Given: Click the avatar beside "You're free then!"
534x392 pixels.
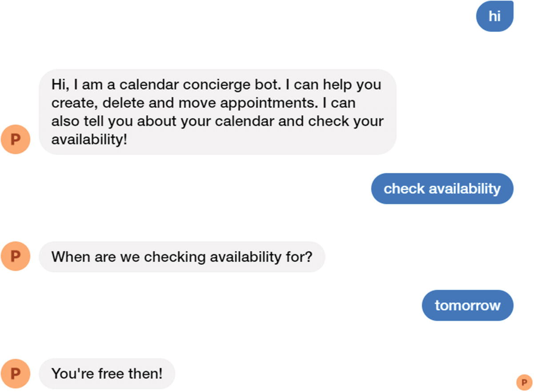Looking at the screenshot, I should point(16,373).
